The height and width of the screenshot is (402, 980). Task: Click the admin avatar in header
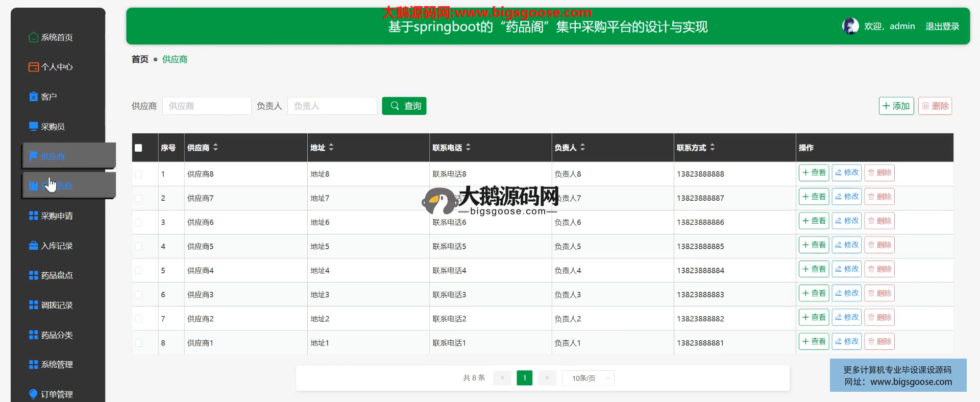pos(850,26)
